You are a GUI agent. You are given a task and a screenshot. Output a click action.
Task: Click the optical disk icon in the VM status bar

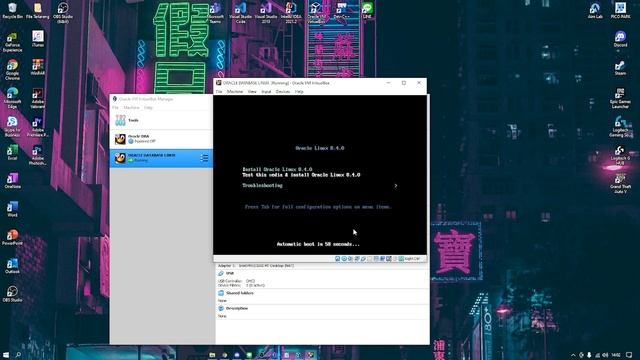344,259
